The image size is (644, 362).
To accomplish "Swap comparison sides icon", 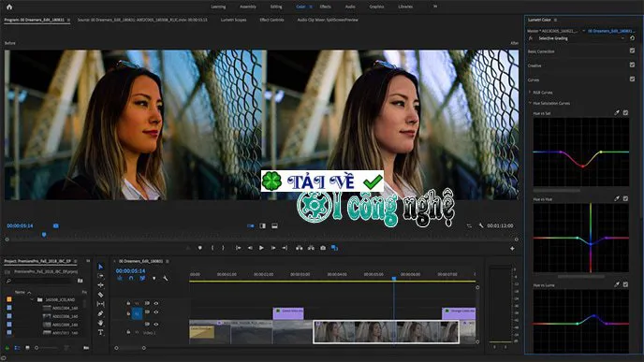I will (469, 225).
